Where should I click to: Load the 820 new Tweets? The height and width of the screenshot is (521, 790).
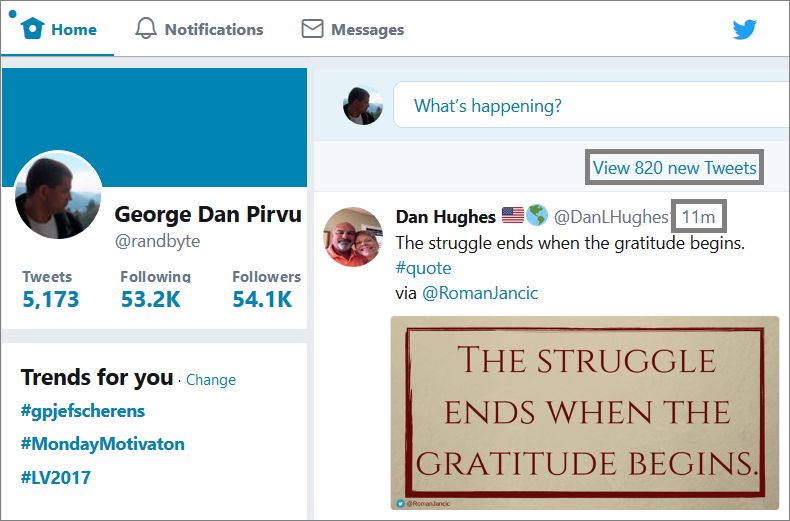pyautogui.click(x=674, y=167)
